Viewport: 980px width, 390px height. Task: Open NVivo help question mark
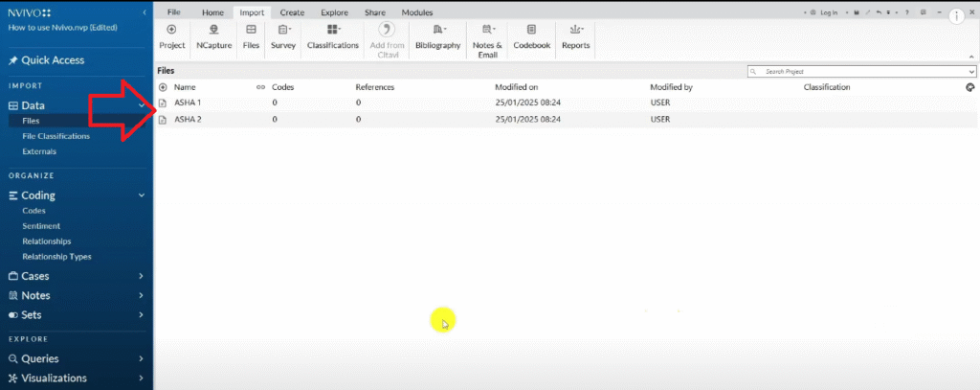907,12
